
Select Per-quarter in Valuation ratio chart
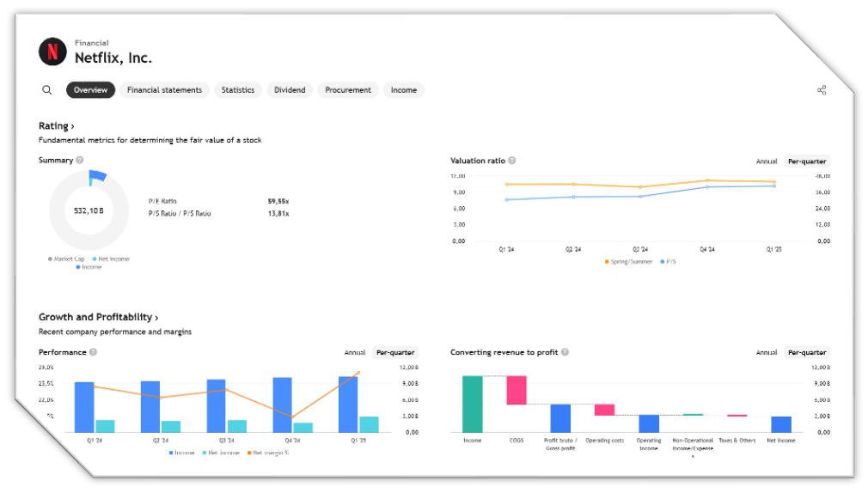tap(807, 161)
